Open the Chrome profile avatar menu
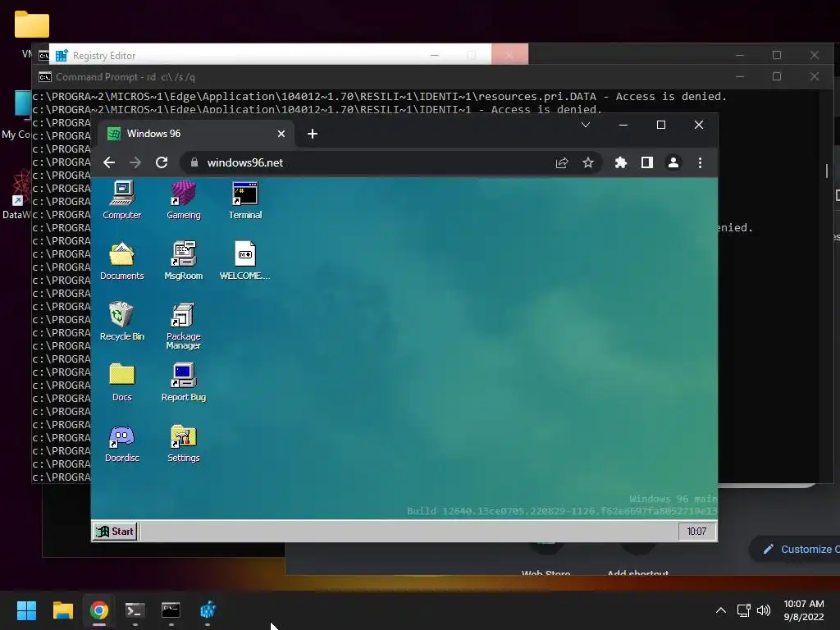The height and width of the screenshot is (630, 840). [673, 163]
